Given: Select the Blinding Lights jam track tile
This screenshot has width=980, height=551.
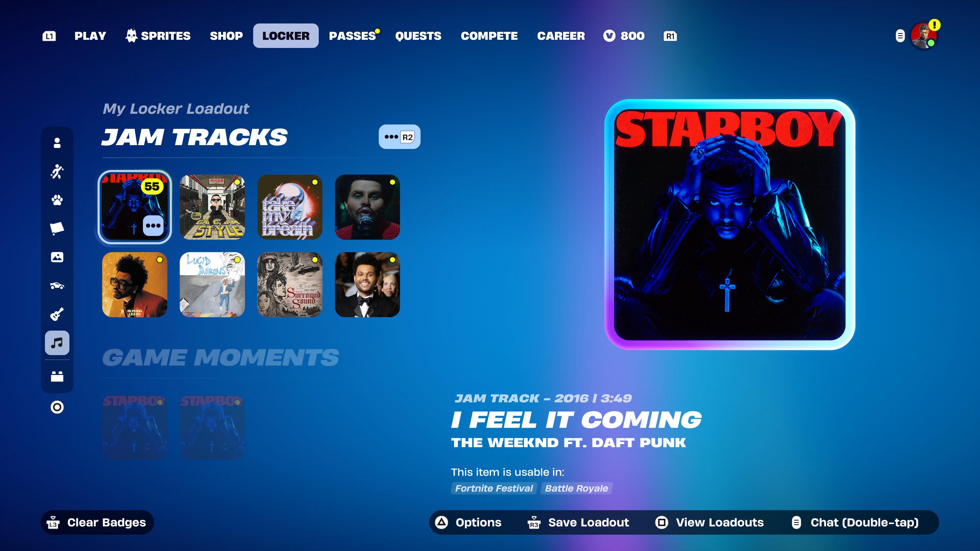Looking at the screenshot, I should [135, 285].
